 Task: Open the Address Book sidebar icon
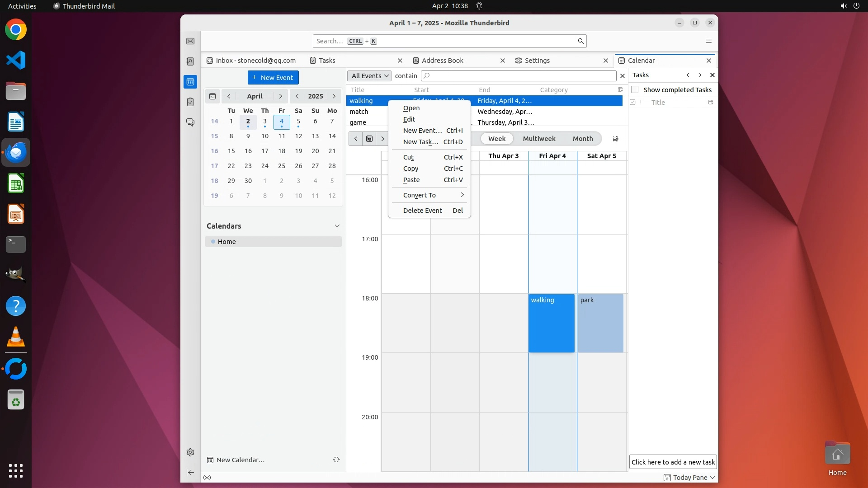click(x=190, y=61)
